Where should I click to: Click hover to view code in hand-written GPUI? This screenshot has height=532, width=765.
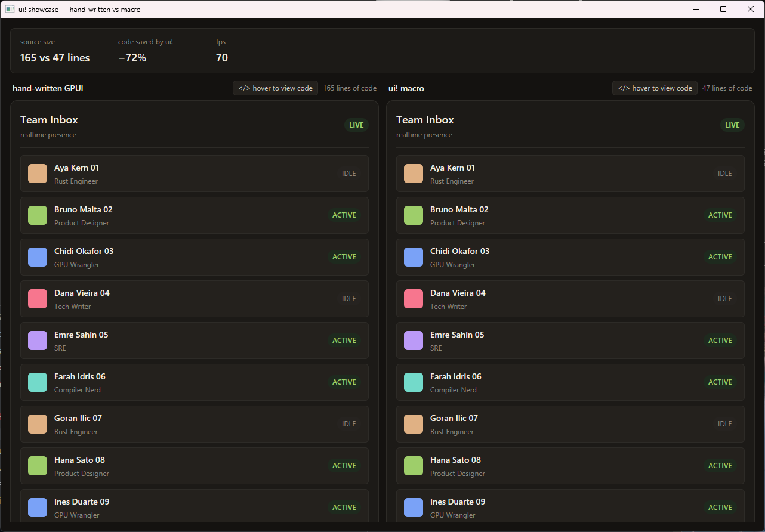click(x=275, y=88)
